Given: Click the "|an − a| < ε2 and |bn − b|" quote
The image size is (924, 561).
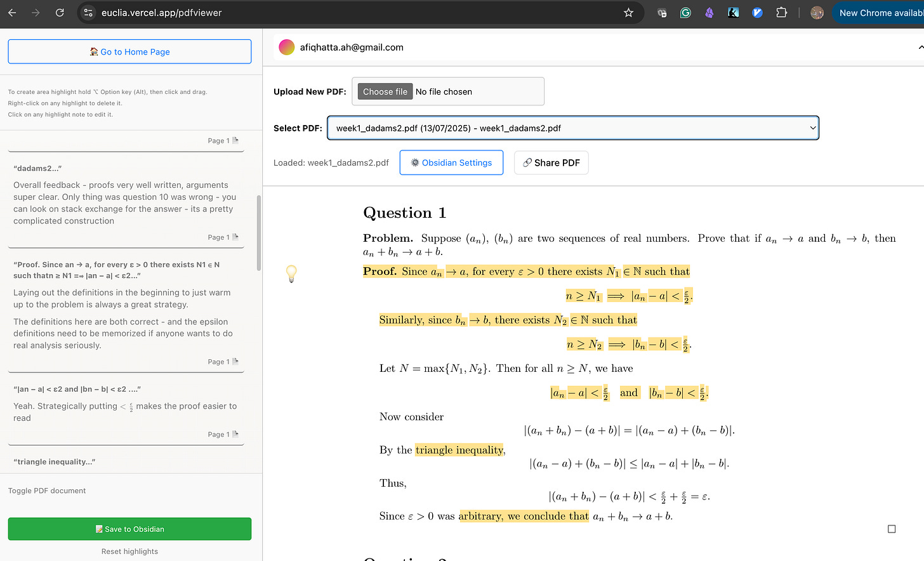Looking at the screenshot, I should click(x=77, y=389).
